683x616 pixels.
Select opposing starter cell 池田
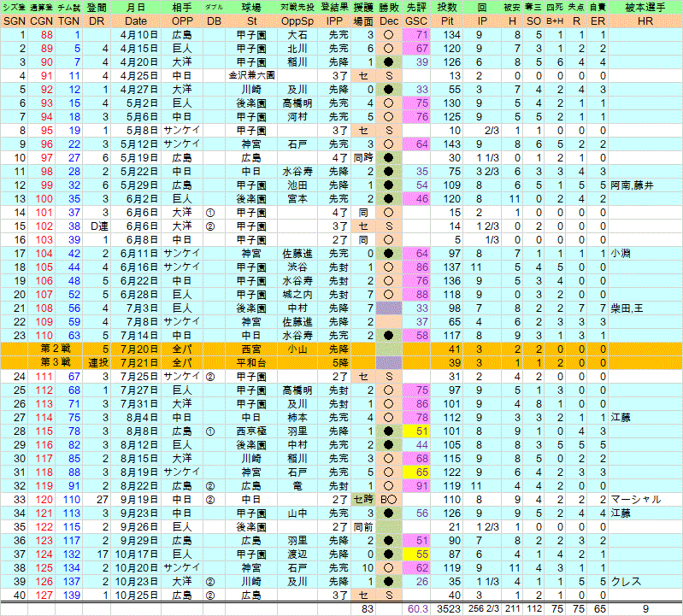(x=297, y=185)
